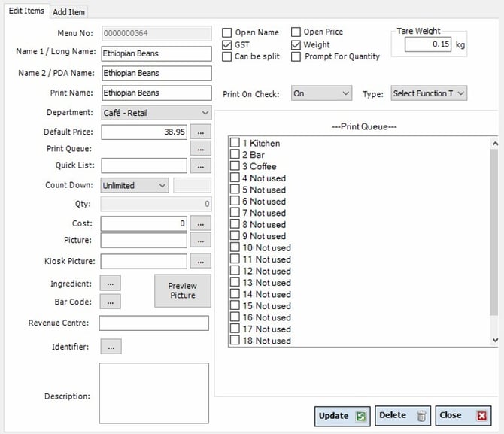Switch to the Add Item tab
This screenshot has width=504, height=434.
pos(68,12)
